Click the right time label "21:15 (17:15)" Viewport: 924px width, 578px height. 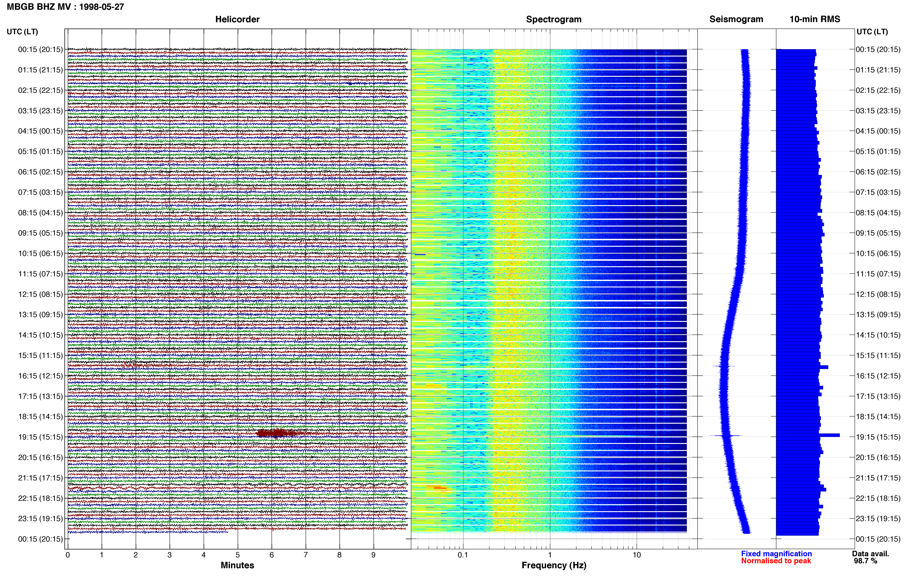[x=878, y=478]
